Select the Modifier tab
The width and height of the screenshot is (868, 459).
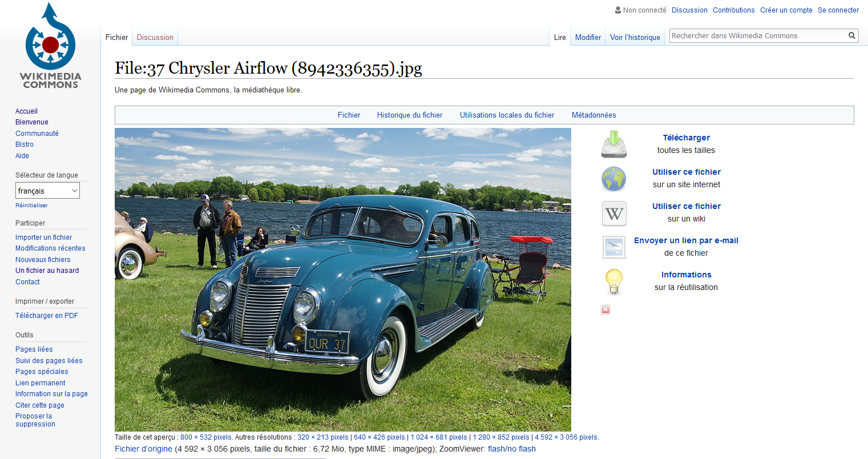pyautogui.click(x=588, y=38)
